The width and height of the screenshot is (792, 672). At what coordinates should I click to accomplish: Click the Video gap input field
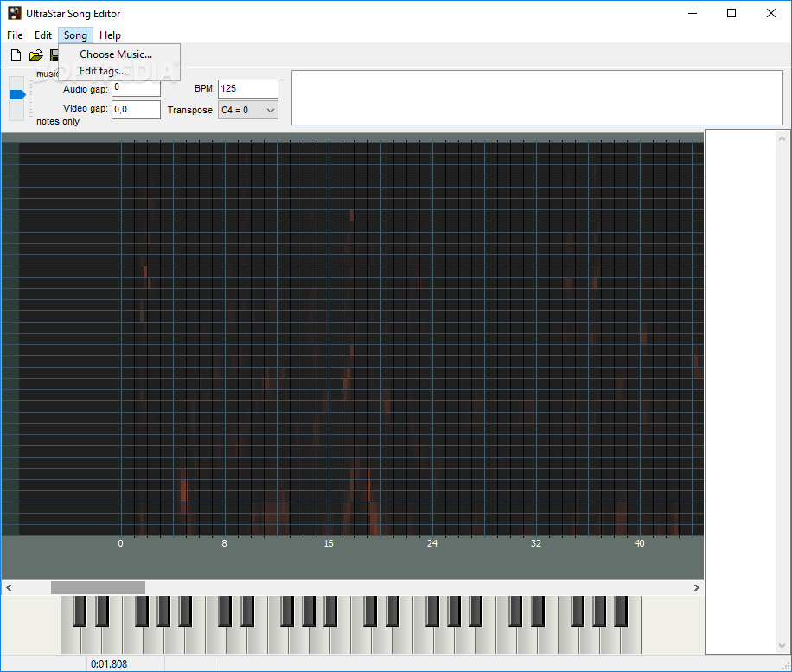pyautogui.click(x=136, y=110)
